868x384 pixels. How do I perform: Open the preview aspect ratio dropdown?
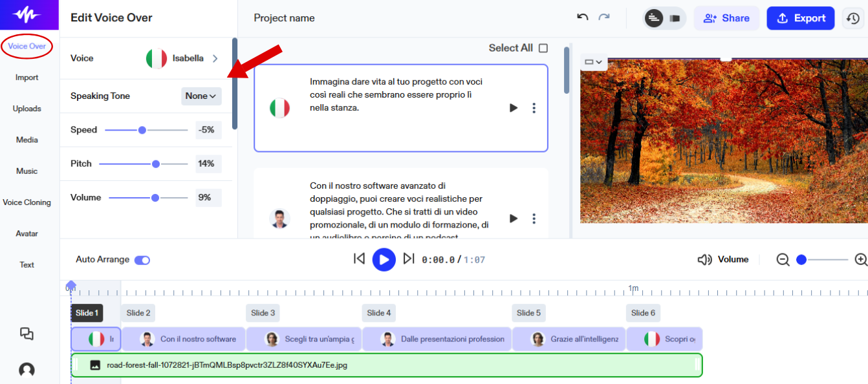click(x=592, y=61)
